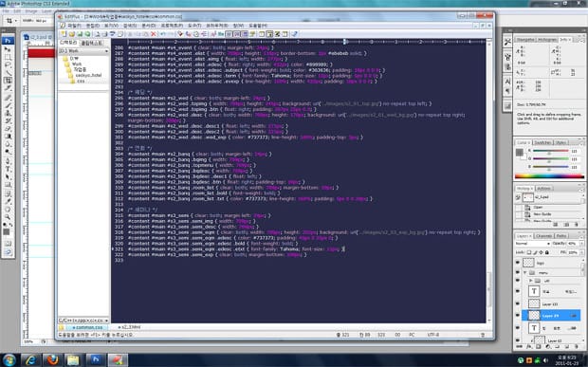Toggle lock image pixels in Layers panel

coord(535,252)
